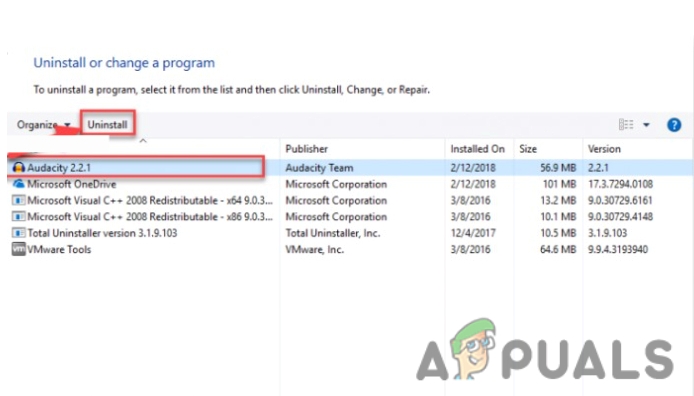Click the 10.5 MB size value
The width and height of the screenshot is (694, 396).
558,233
